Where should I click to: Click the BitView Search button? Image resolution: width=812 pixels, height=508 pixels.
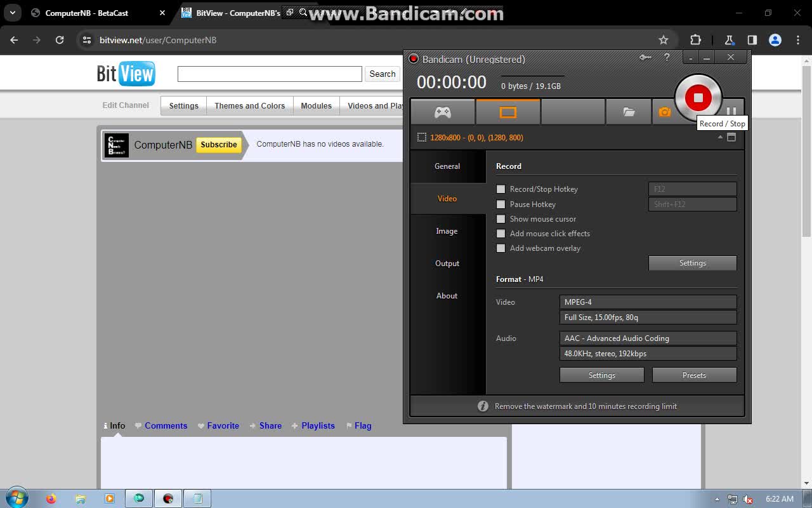[383, 74]
